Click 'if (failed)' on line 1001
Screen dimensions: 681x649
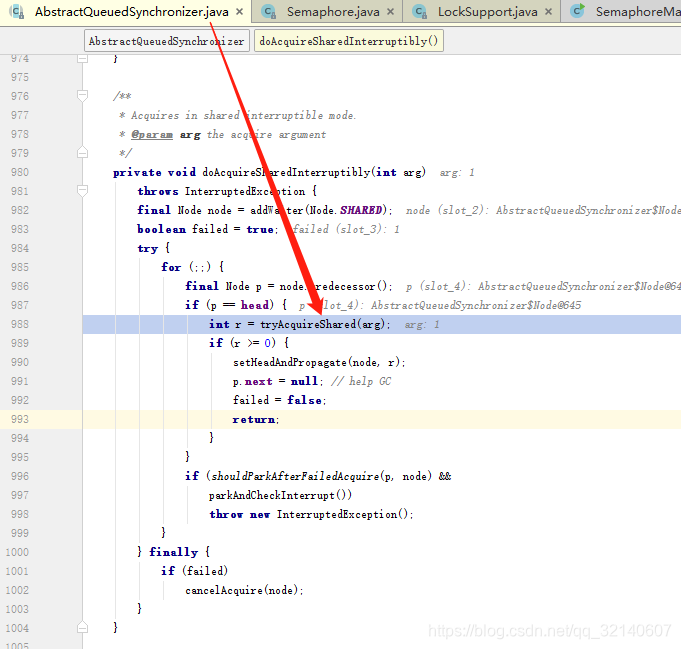[x=194, y=571]
